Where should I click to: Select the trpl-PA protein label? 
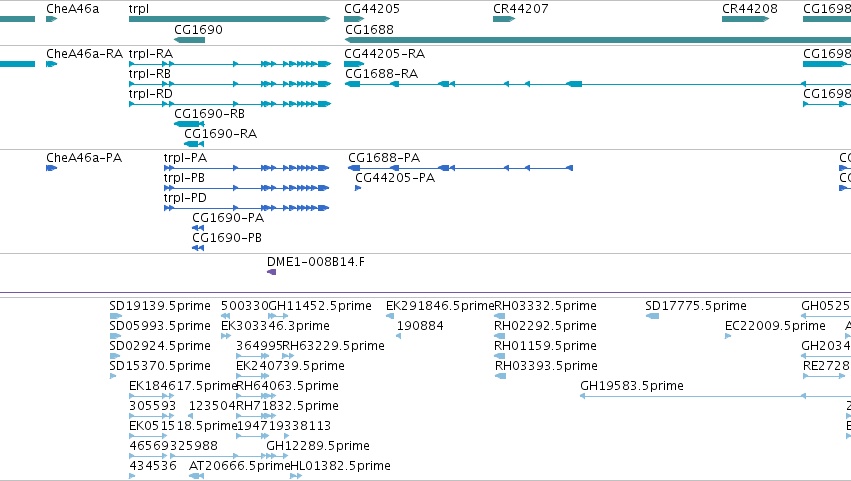click(185, 158)
